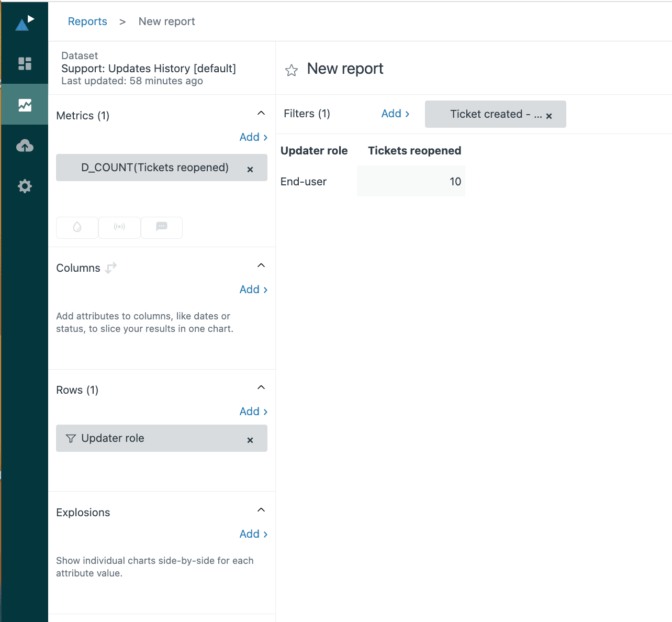This screenshot has height=622, width=672.
Task: Click the pivot arrows icon beside Columns
Action: pyautogui.click(x=110, y=268)
